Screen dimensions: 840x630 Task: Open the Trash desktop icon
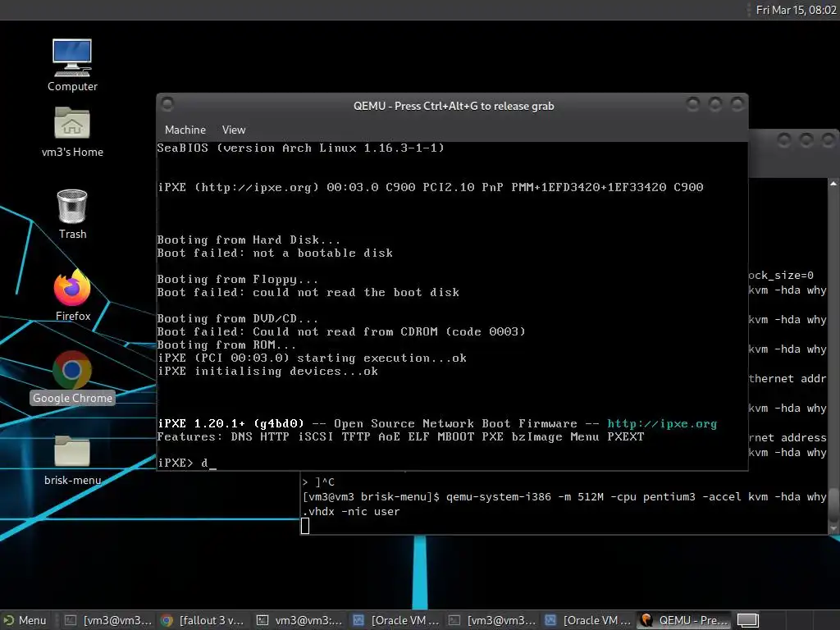[x=72, y=214]
